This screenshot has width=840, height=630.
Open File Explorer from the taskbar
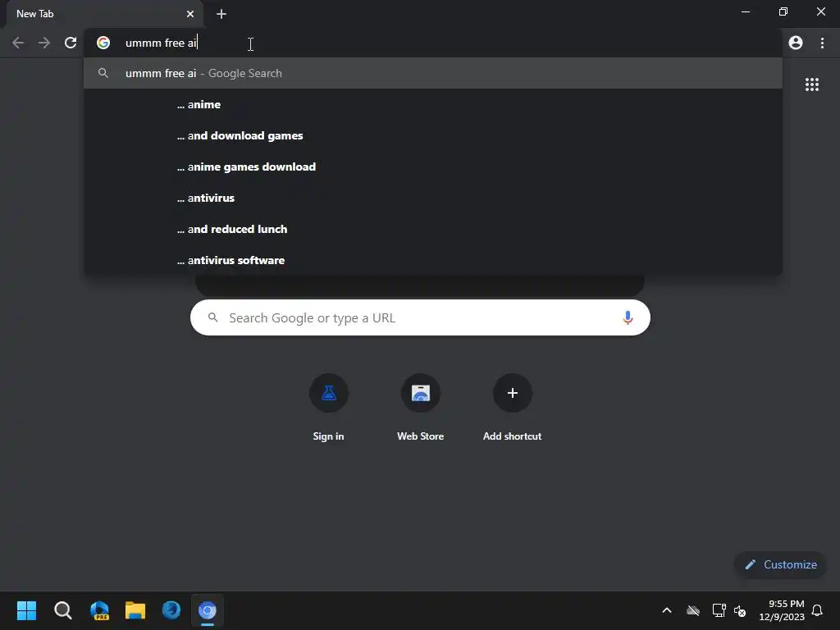coord(135,610)
